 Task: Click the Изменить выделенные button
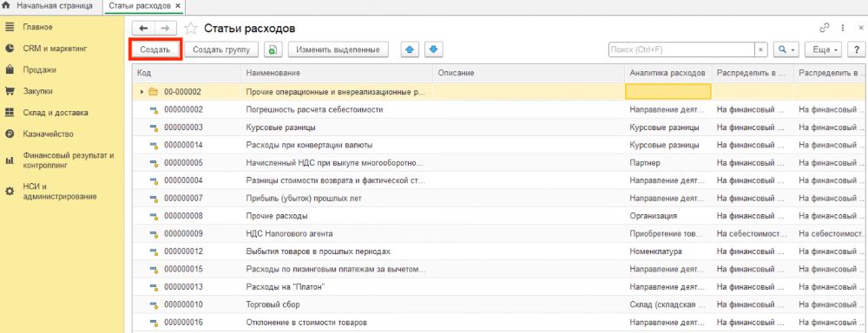coord(338,49)
